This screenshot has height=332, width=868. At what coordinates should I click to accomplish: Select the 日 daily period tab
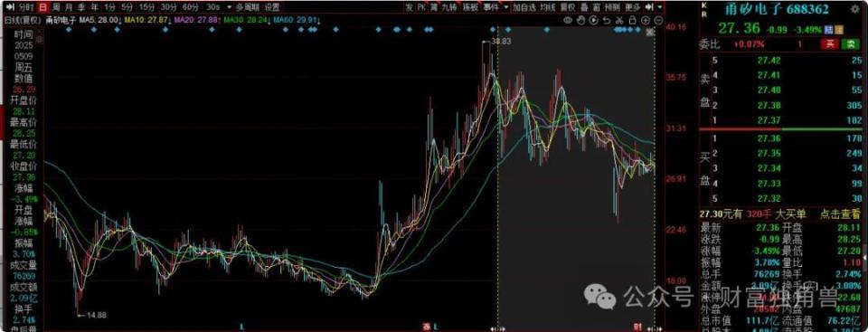point(43,7)
